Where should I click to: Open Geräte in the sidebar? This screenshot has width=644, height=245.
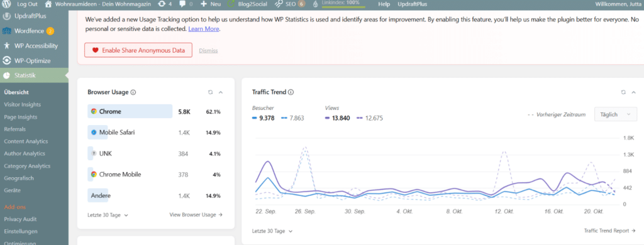[x=13, y=190]
